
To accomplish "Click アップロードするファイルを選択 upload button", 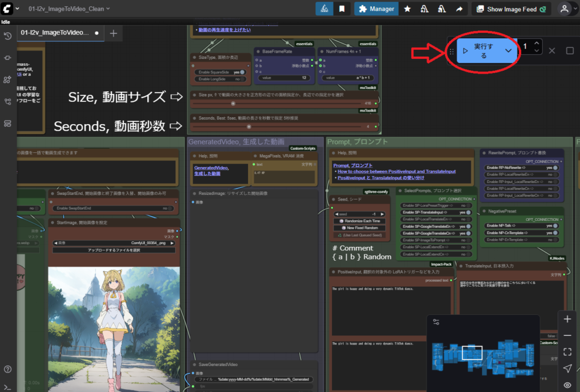I will (x=114, y=250).
